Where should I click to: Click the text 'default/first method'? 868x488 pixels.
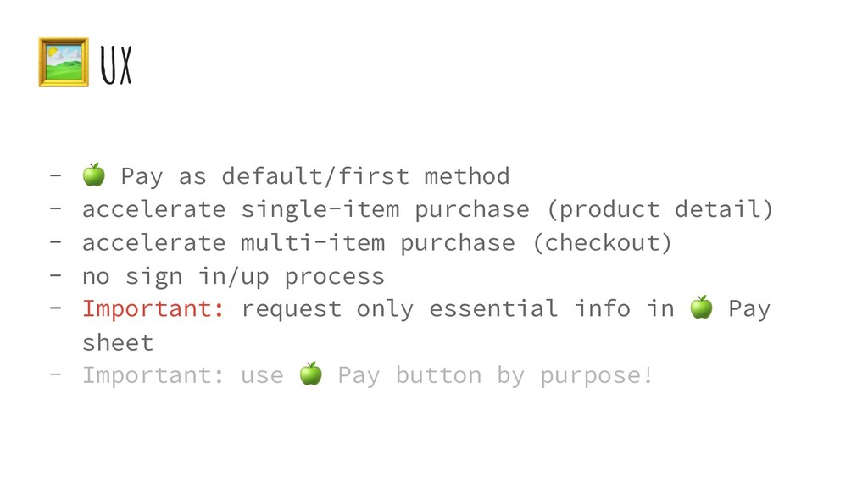365,176
